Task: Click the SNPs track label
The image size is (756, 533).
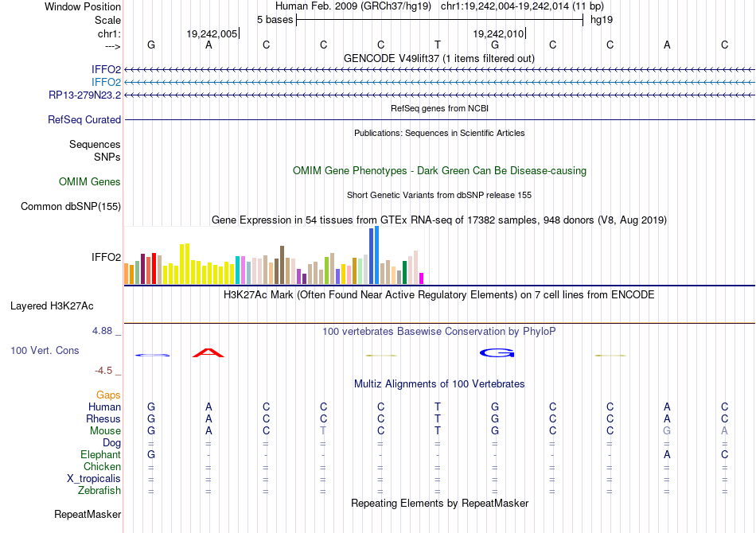Action: (107, 157)
